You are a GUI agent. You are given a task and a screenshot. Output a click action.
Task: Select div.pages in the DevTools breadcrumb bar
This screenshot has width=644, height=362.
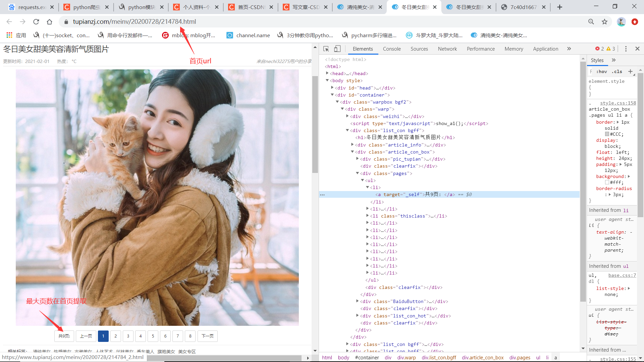pyautogui.click(x=519, y=357)
